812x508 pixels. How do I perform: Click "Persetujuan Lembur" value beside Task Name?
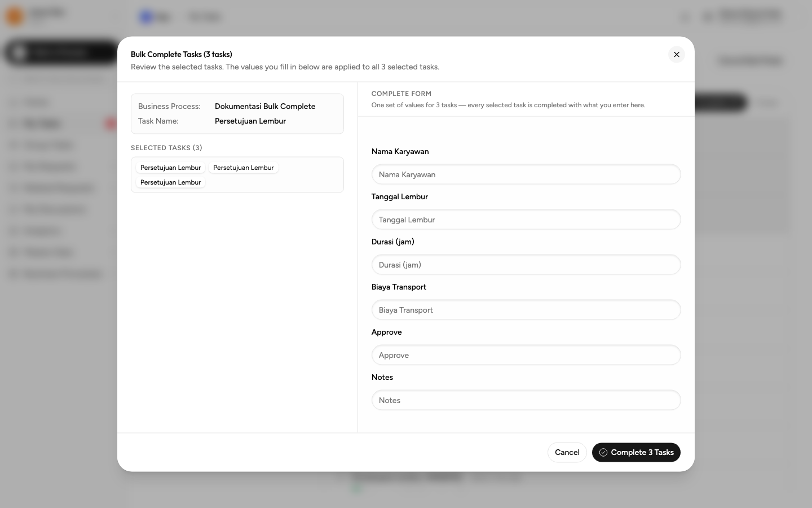coord(250,121)
